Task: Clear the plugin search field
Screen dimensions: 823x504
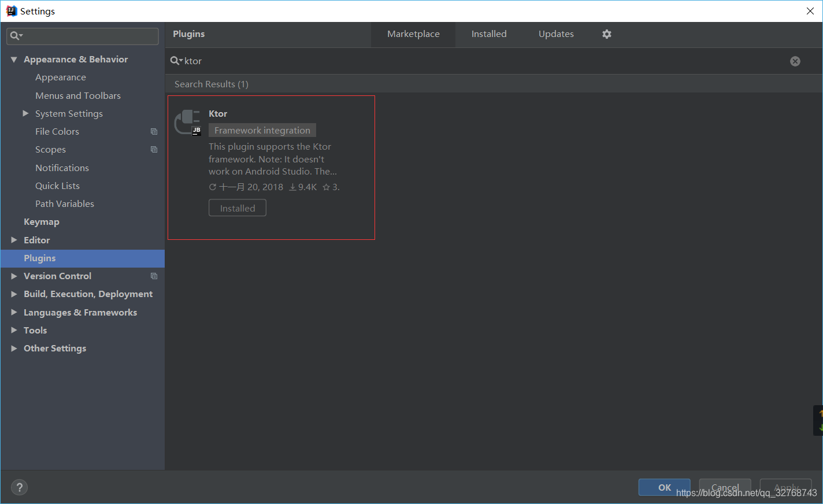Action: click(795, 61)
